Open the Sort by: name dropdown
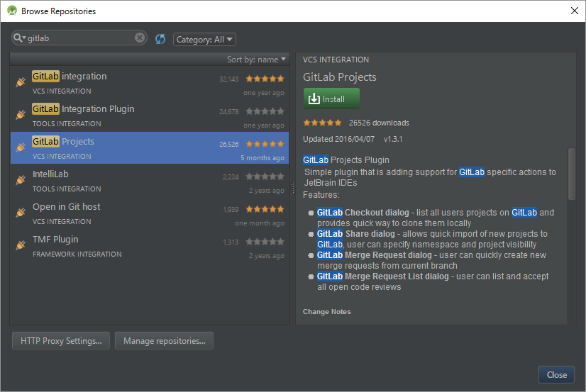586x392 pixels. point(256,60)
